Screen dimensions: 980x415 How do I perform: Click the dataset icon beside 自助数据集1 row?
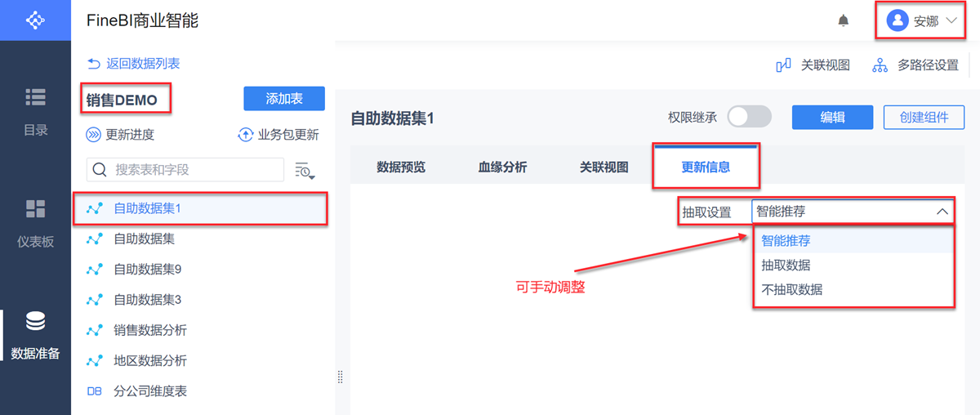(95, 208)
